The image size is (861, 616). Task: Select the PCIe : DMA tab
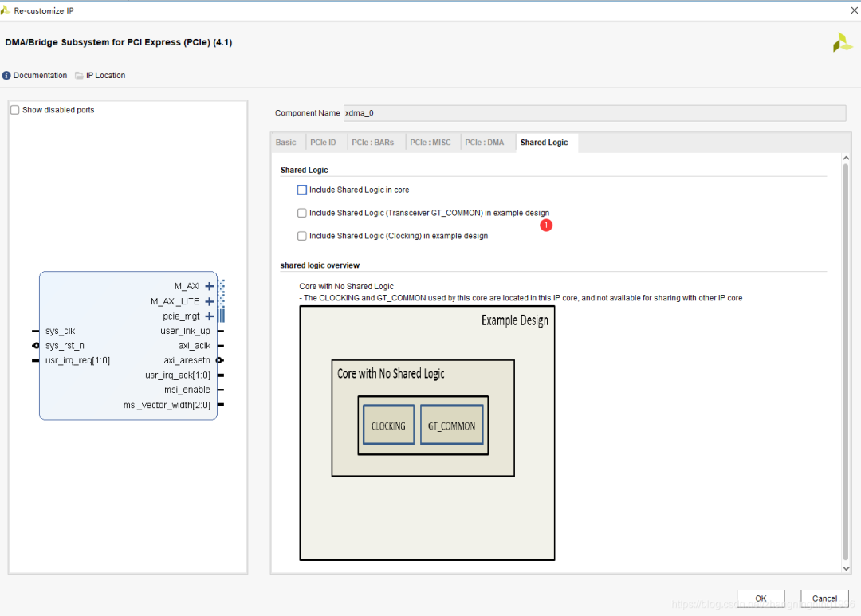click(485, 143)
